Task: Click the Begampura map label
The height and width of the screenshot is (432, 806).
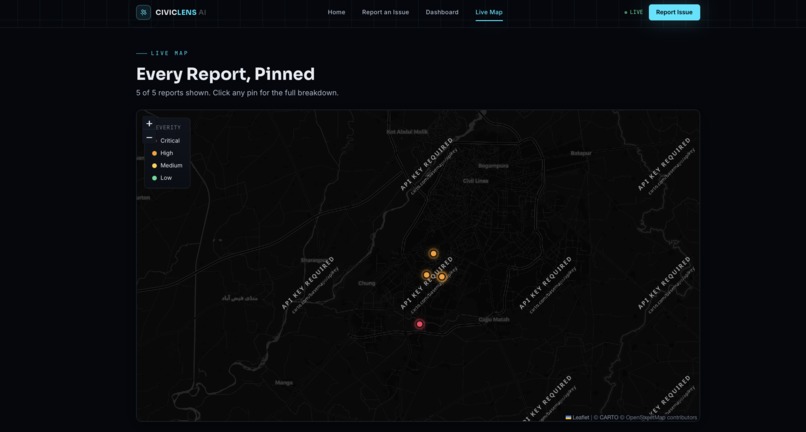Action: point(493,166)
